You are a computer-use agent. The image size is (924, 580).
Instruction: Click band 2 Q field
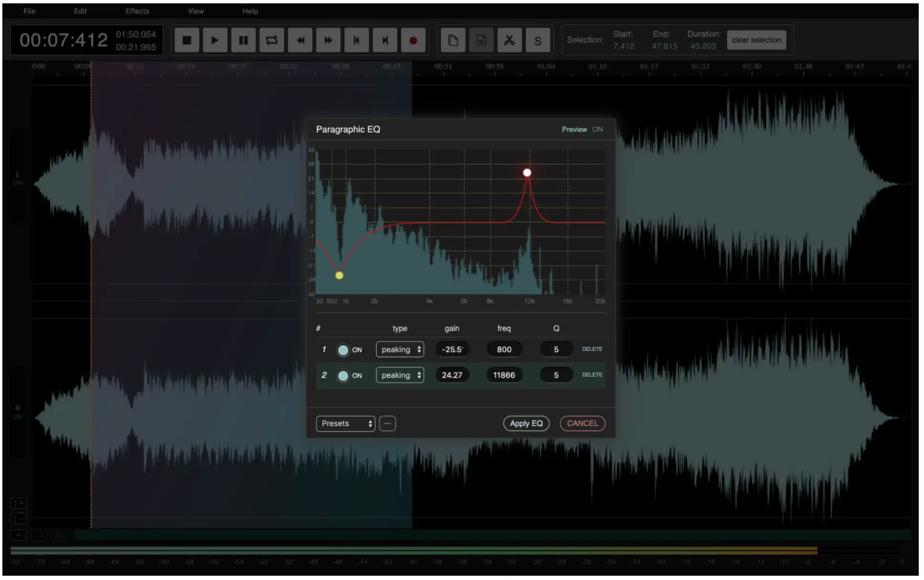click(556, 375)
